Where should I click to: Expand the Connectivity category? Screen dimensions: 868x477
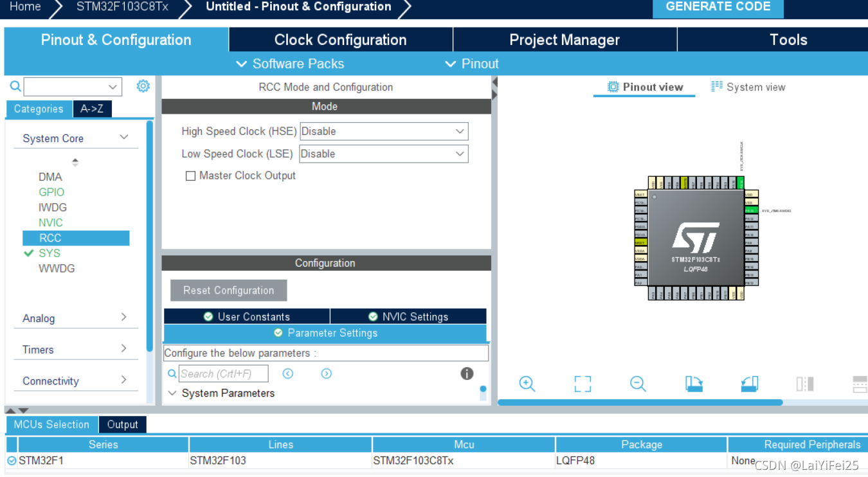coord(123,380)
